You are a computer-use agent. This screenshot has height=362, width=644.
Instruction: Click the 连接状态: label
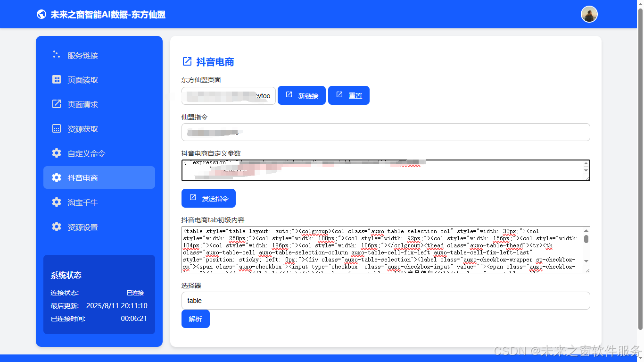[65, 293]
